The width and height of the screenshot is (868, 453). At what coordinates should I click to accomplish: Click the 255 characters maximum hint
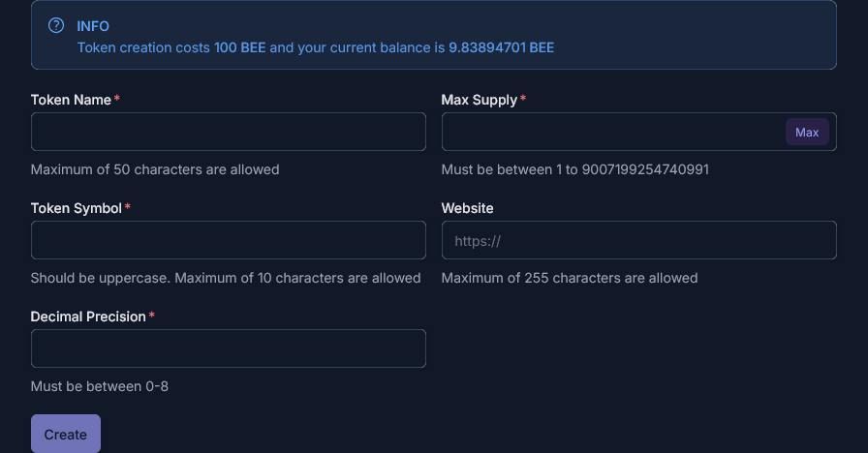tap(570, 278)
